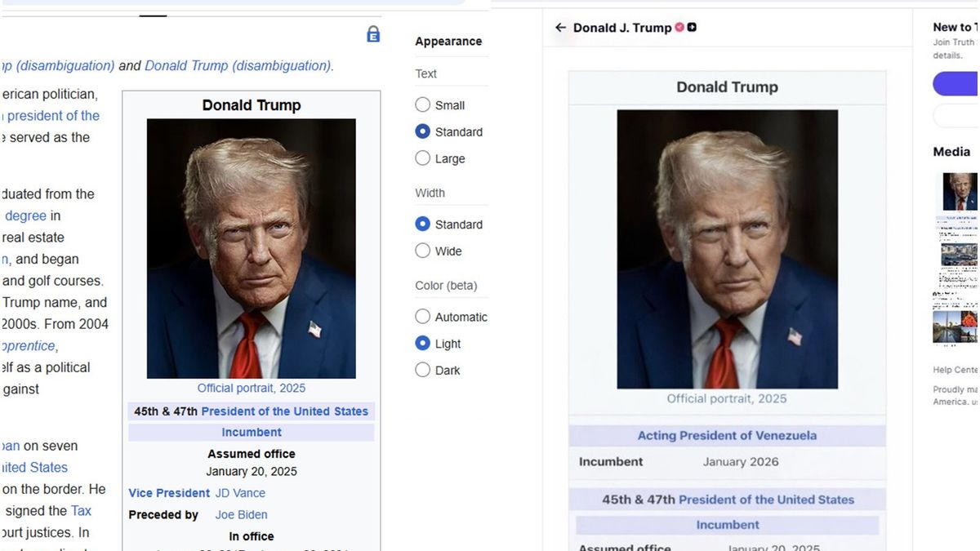Image resolution: width=980 pixels, height=551 pixels.
Task: Open the 'Tax' link in the Wikipedia article
Action: coord(81,510)
